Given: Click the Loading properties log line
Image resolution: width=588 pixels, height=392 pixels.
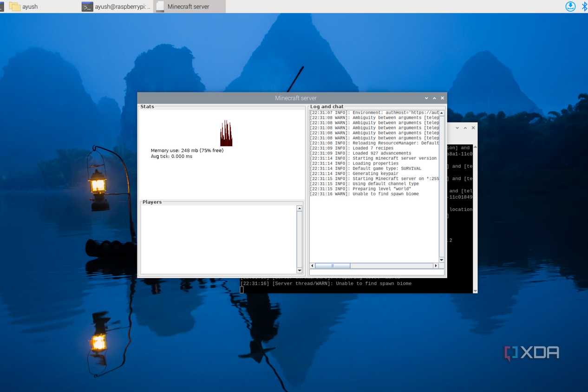Looking at the screenshot, I should click(x=354, y=163).
